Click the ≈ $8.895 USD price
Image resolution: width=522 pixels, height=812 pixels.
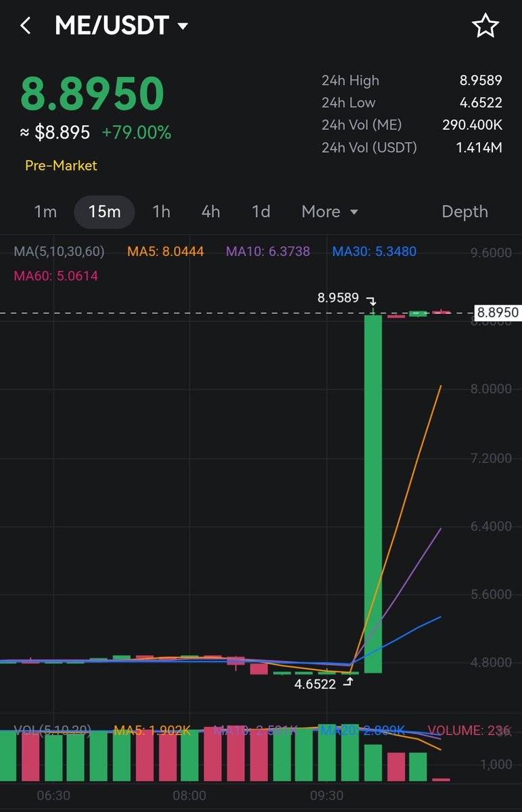point(55,133)
